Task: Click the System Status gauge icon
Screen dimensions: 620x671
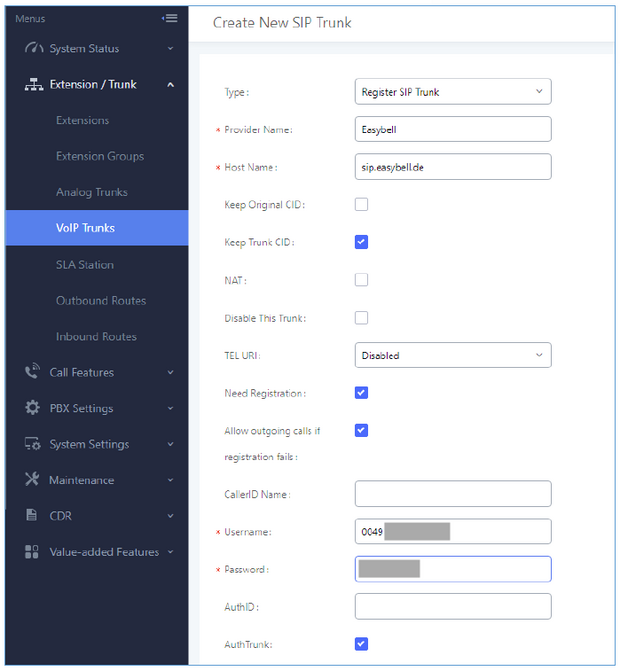Action: coord(32,48)
